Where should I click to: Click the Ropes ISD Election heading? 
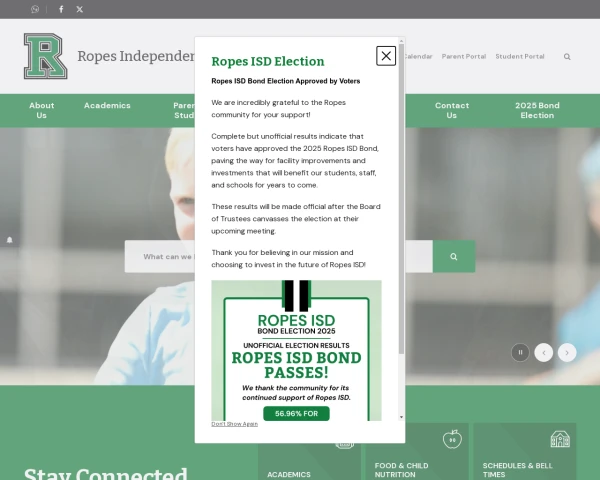coord(268,61)
